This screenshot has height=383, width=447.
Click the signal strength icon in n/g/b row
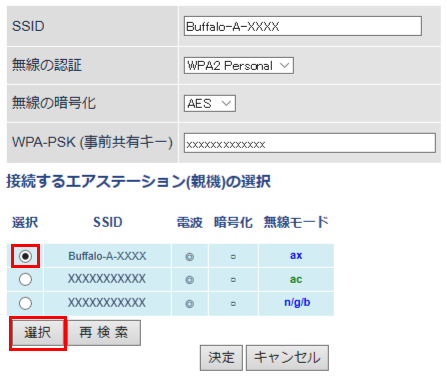[x=190, y=304]
